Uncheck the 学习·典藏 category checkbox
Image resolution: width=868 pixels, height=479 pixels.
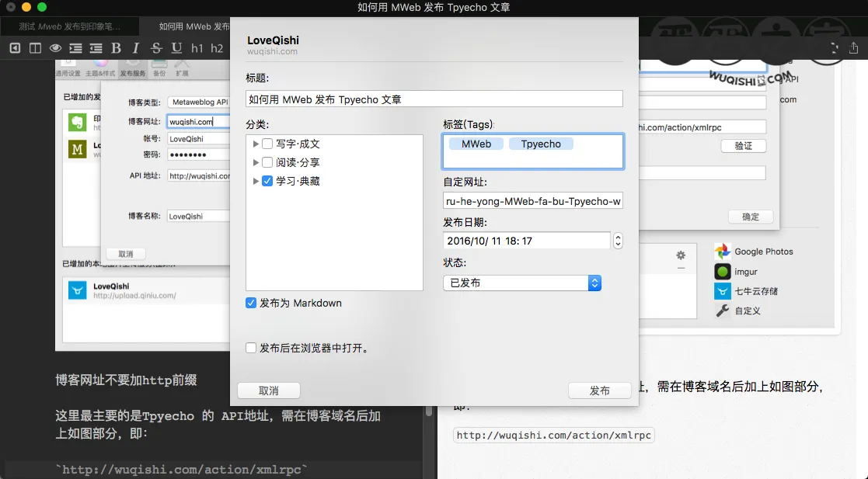267,181
